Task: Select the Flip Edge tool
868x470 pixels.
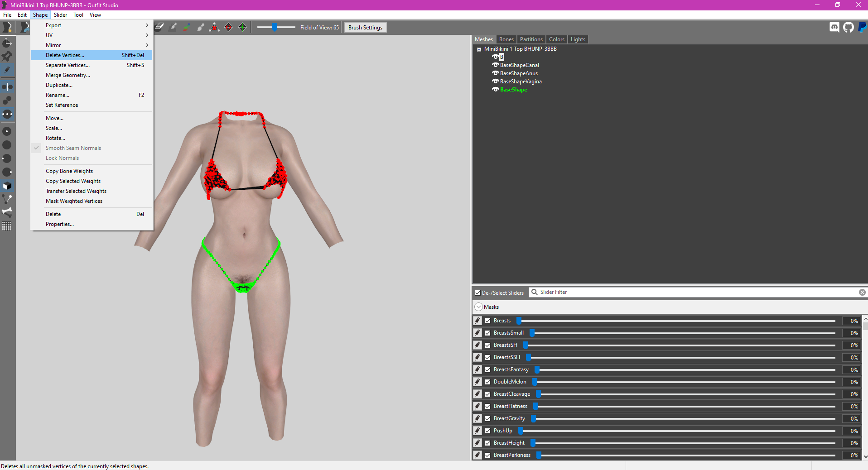Action: click(228, 27)
